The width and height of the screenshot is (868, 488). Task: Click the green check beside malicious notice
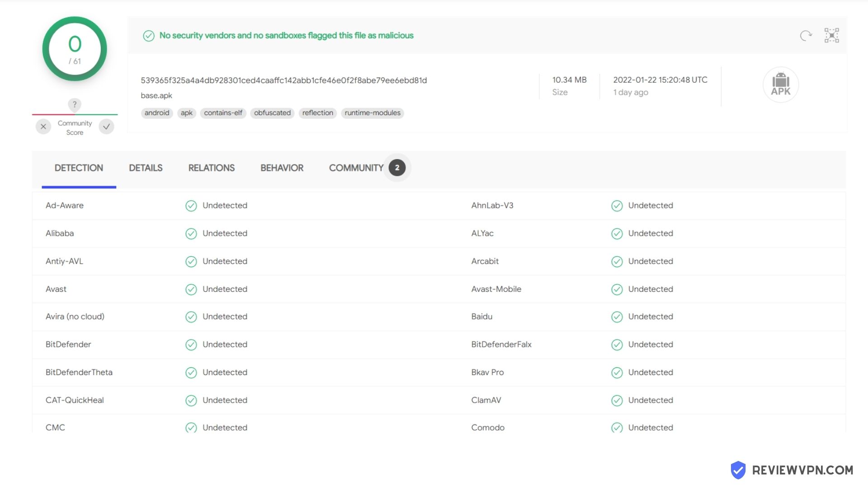tap(149, 36)
